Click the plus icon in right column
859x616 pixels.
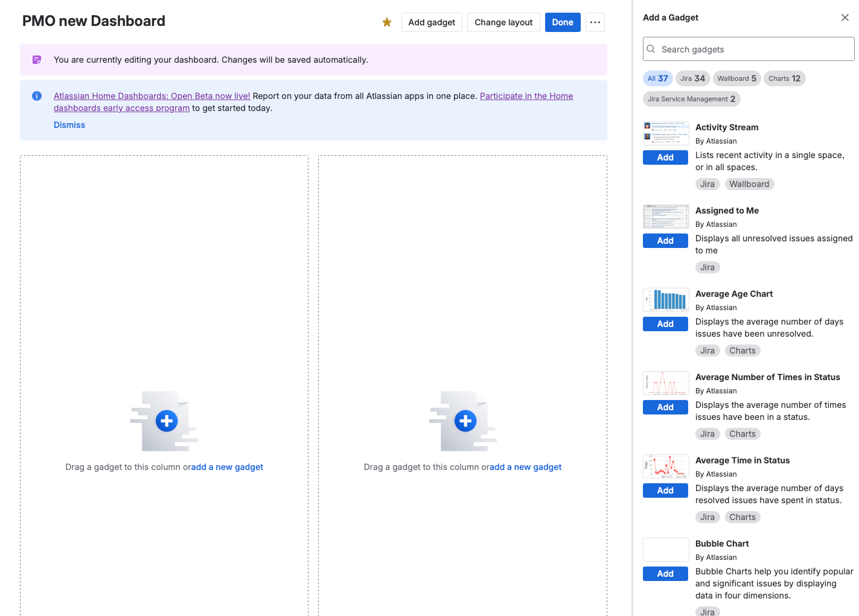point(465,421)
